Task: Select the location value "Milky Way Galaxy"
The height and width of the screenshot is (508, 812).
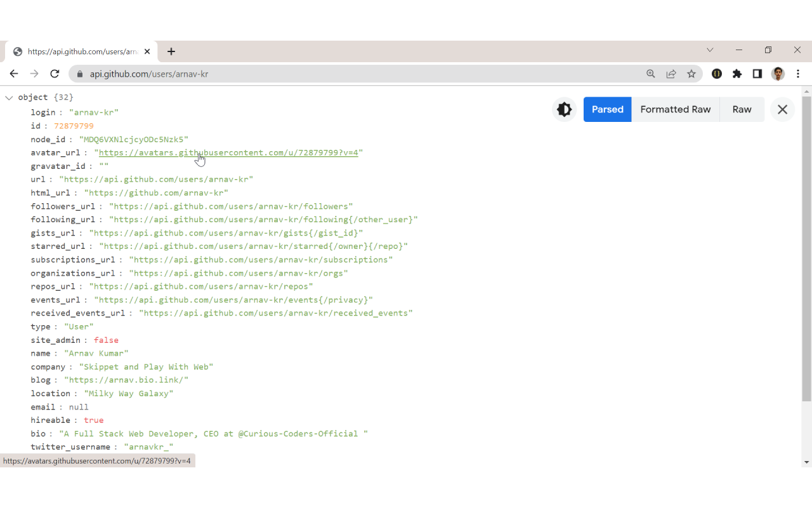Action: tap(129, 393)
